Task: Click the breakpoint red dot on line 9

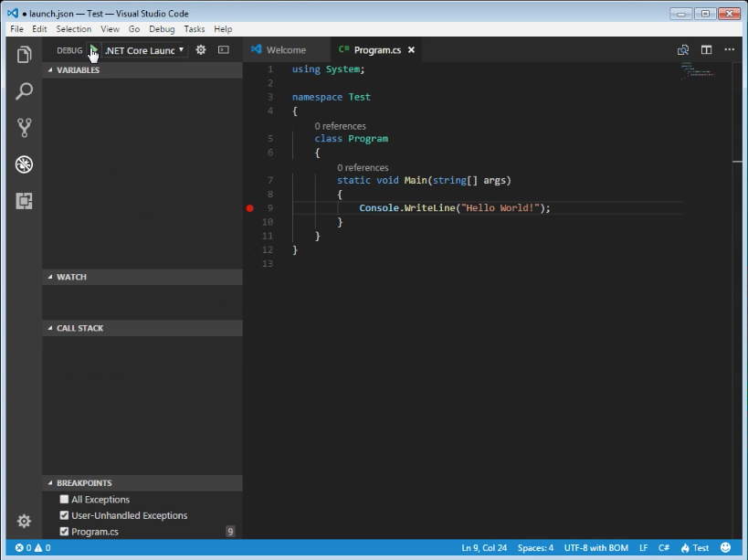Action: [x=249, y=208]
